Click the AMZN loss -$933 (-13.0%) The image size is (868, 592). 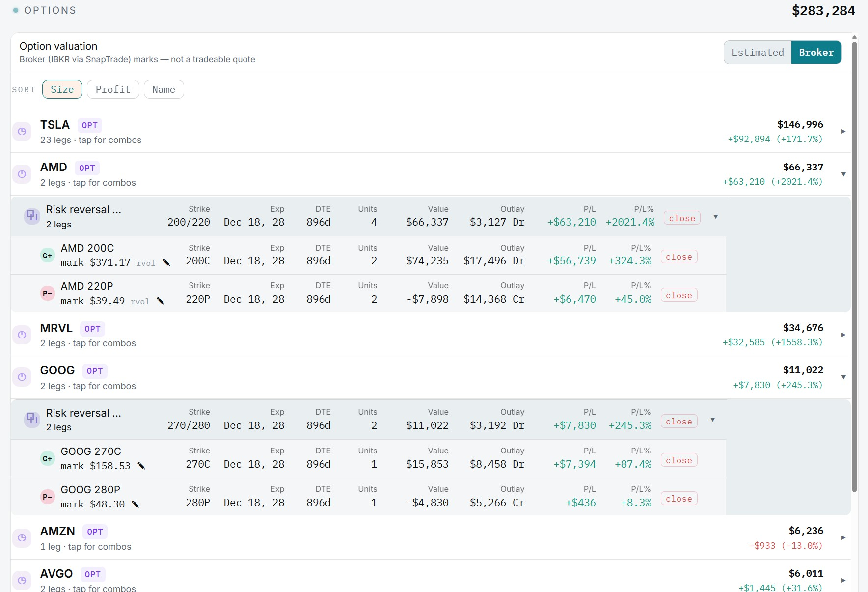click(786, 546)
